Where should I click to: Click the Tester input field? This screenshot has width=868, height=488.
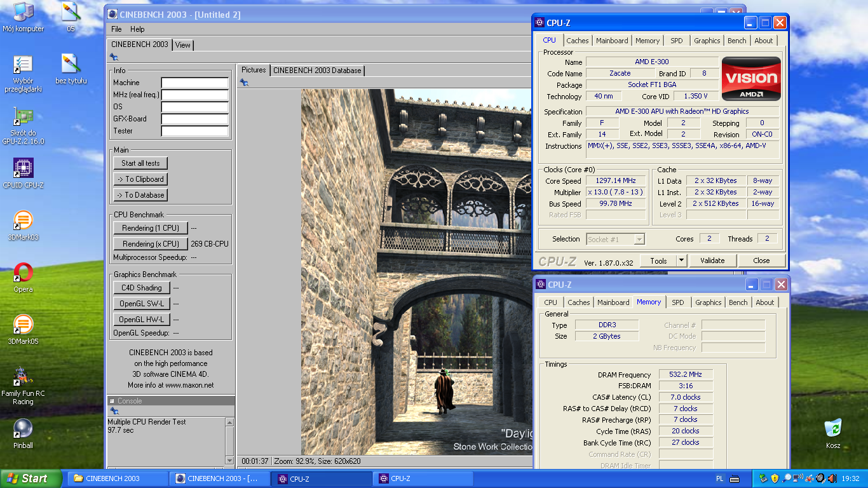(194, 131)
